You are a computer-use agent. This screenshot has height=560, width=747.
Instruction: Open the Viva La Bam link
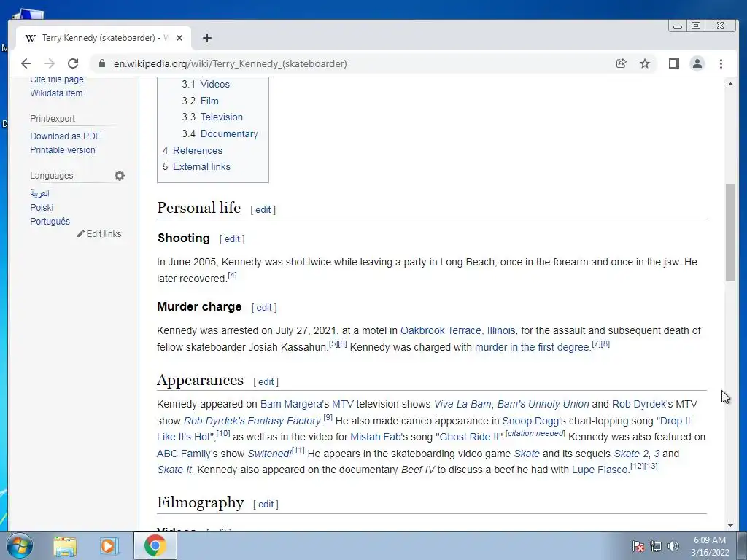pos(462,404)
